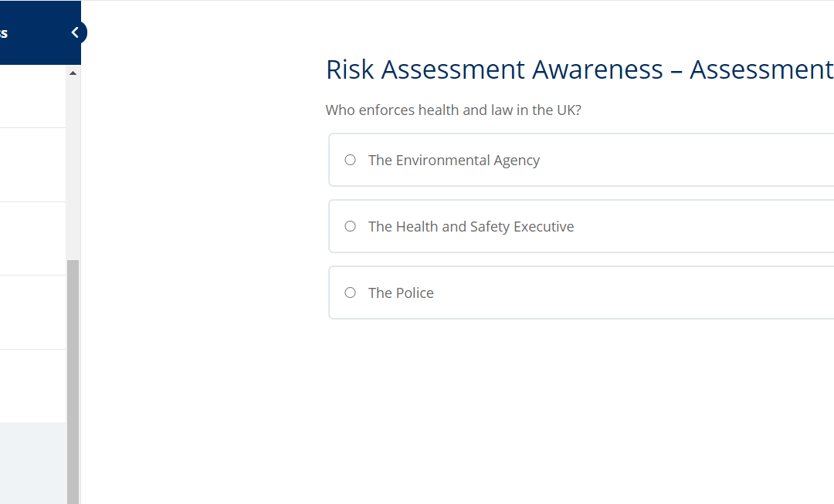Select The Health and Safety Executive option

point(350,226)
